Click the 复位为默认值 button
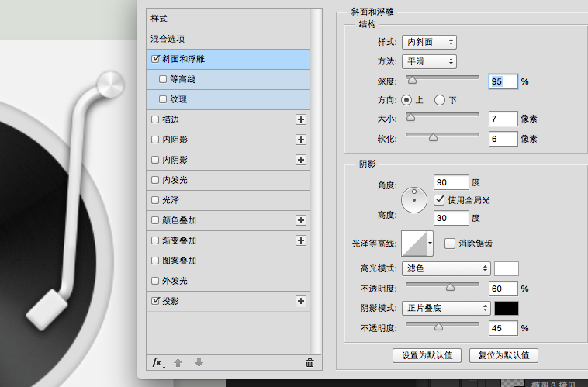Screen dimensions: 588x387 [503, 355]
